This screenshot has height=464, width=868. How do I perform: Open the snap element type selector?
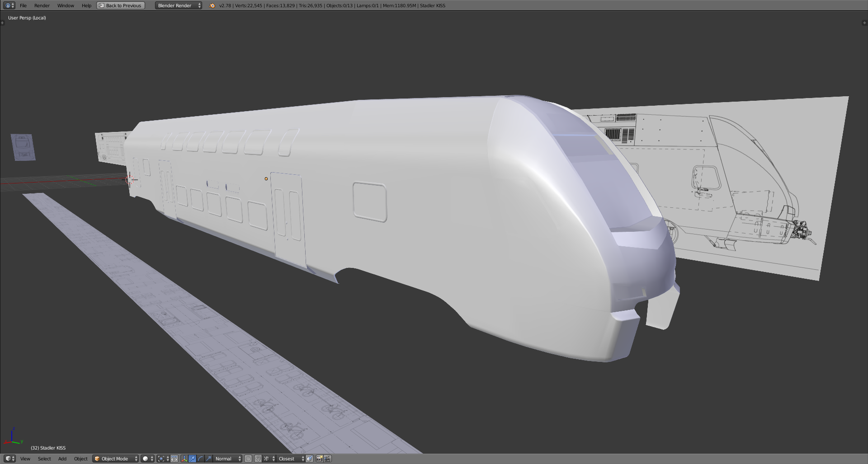click(x=269, y=459)
